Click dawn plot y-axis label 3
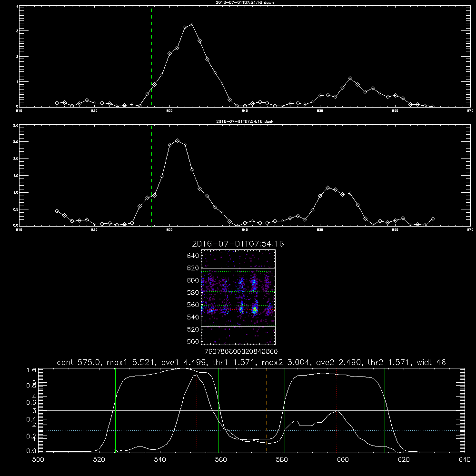Image resolution: width=476 pixels, height=476 pixels. [x=17, y=31]
